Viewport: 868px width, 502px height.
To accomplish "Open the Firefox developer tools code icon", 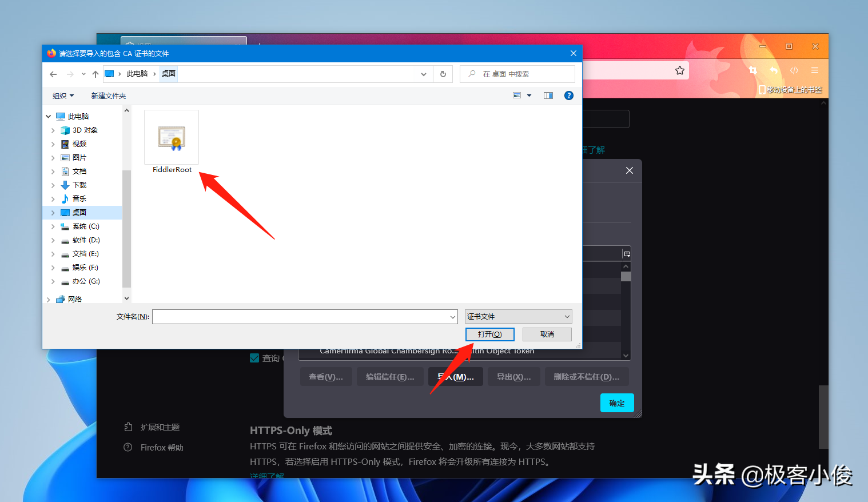I will [x=794, y=70].
